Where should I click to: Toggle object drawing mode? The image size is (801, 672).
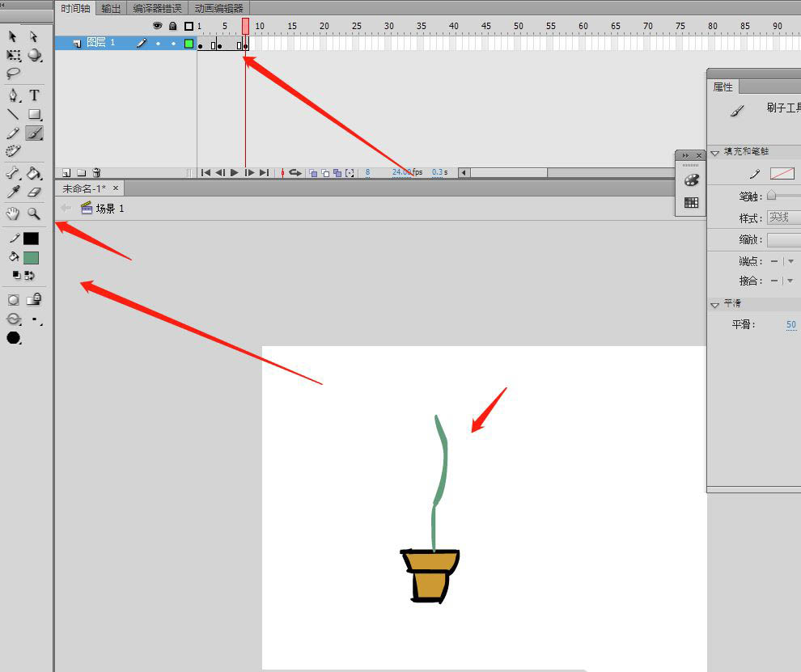tap(13, 300)
